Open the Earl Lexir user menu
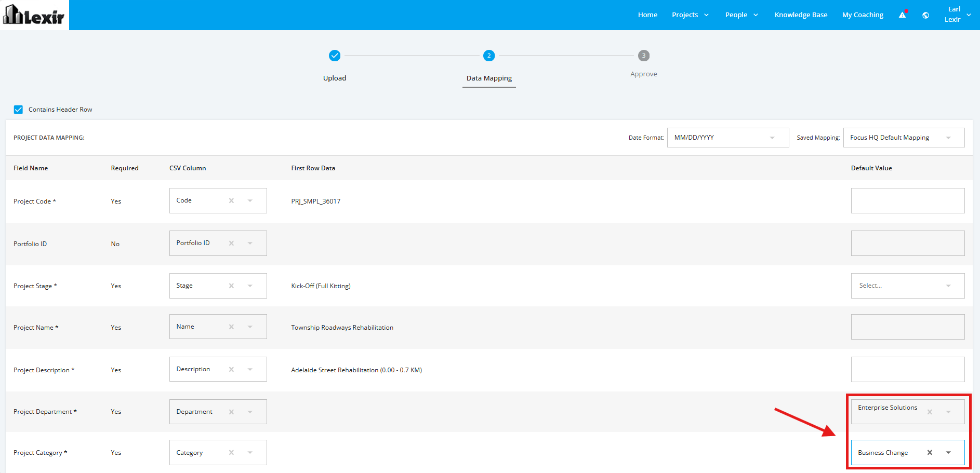The width and height of the screenshot is (980, 473). click(957, 15)
